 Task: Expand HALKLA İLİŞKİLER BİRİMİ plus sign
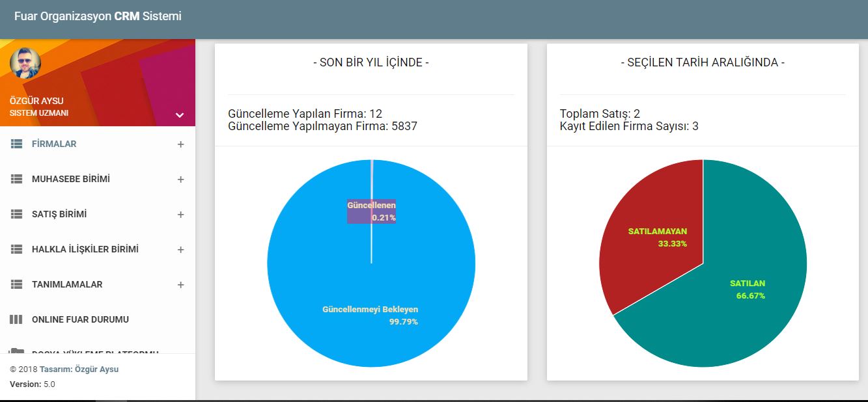(181, 250)
